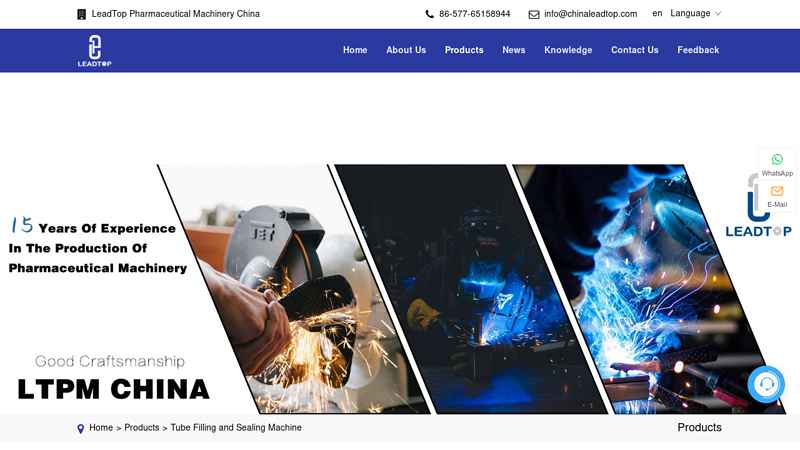The height and width of the screenshot is (450, 800).
Task: Open the News menu item
Action: point(514,50)
